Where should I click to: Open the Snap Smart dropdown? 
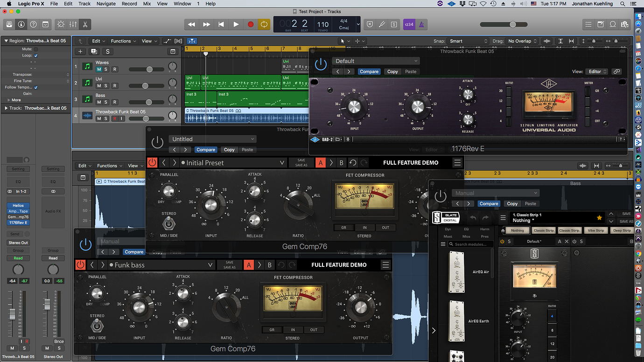click(468, 41)
